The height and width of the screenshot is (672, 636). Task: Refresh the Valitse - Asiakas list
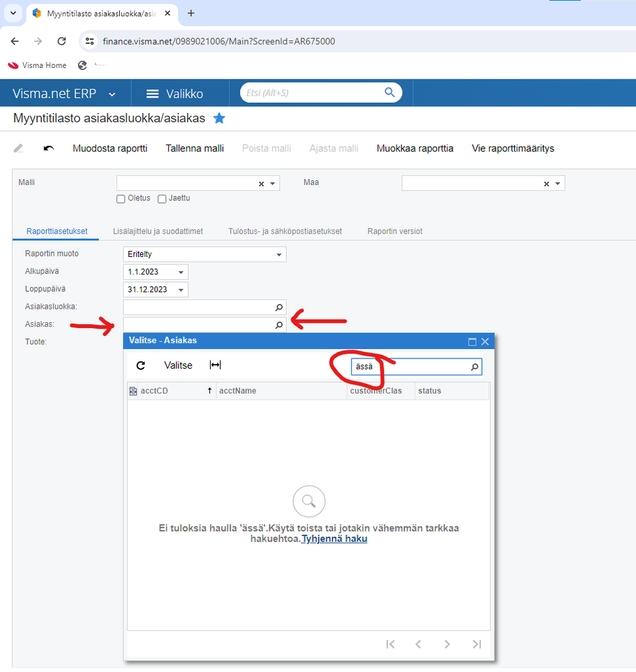(x=141, y=365)
